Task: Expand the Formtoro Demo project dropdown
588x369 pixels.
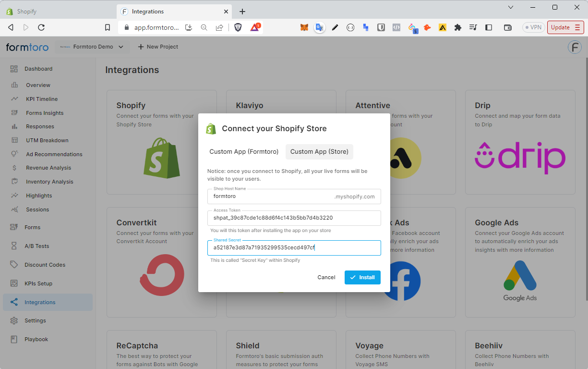Action: [x=92, y=47]
